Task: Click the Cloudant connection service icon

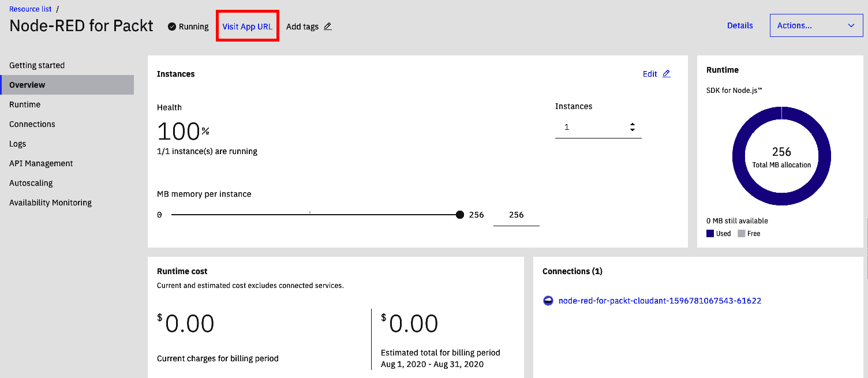Action: pyautogui.click(x=548, y=301)
